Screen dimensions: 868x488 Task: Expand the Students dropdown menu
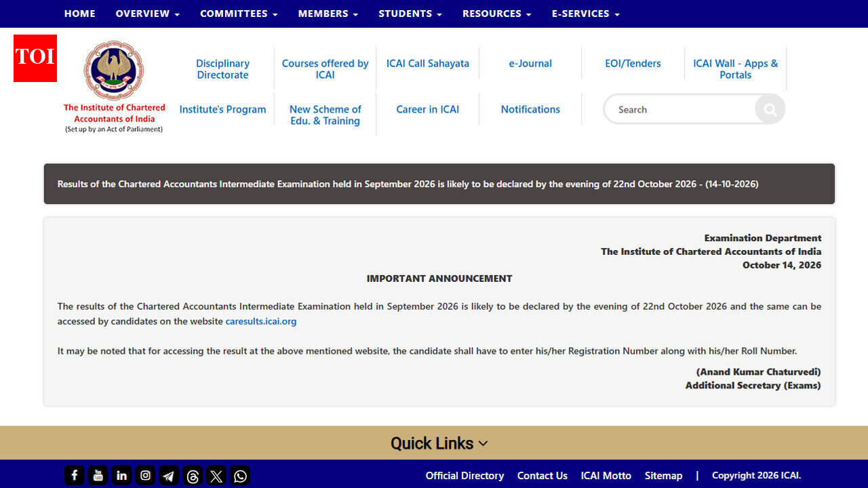410,14
